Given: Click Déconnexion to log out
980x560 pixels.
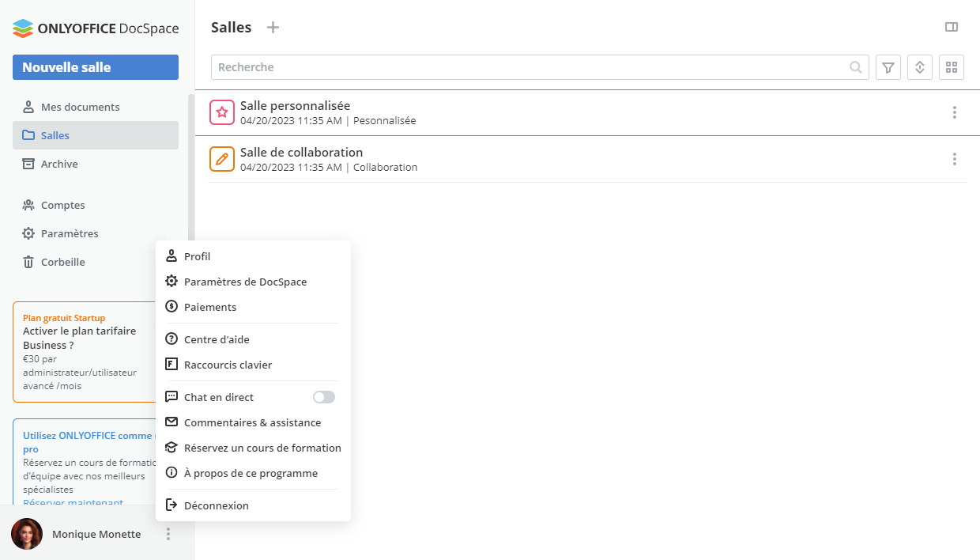Looking at the screenshot, I should (x=253, y=505).
